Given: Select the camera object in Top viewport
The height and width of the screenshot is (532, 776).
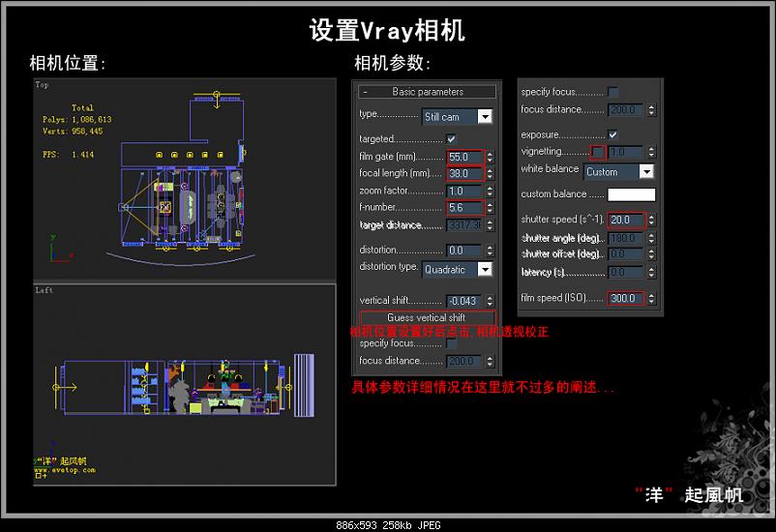Looking at the screenshot, I should point(123,207).
